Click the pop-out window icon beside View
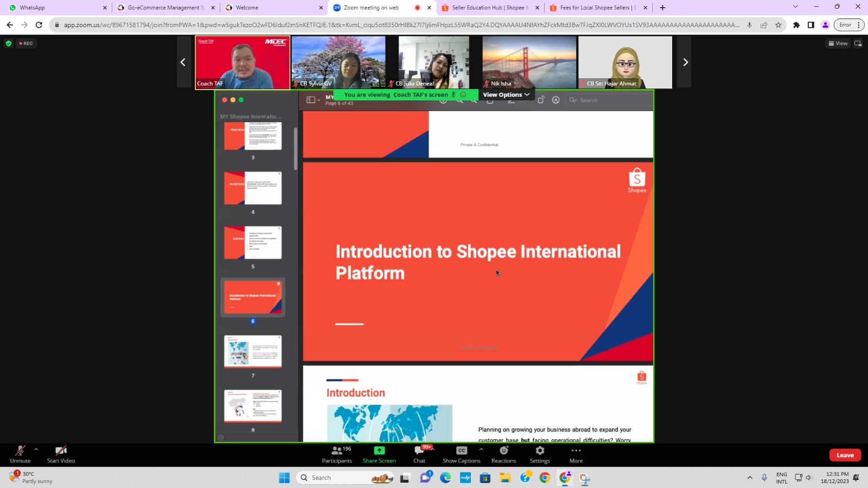868x488 pixels. click(858, 43)
